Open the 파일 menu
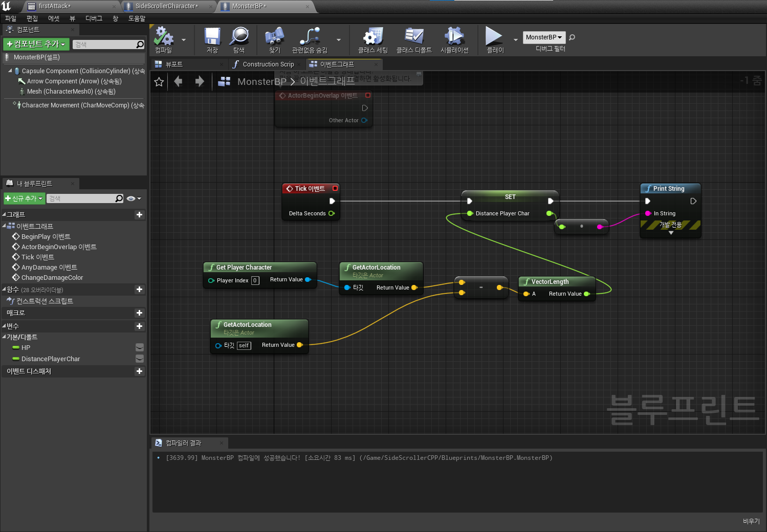The width and height of the screenshot is (767, 532). click(11, 18)
